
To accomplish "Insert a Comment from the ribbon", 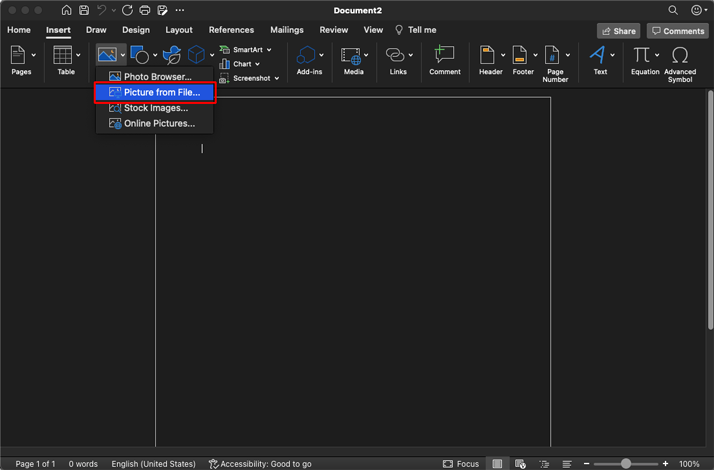I will click(x=445, y=61).
